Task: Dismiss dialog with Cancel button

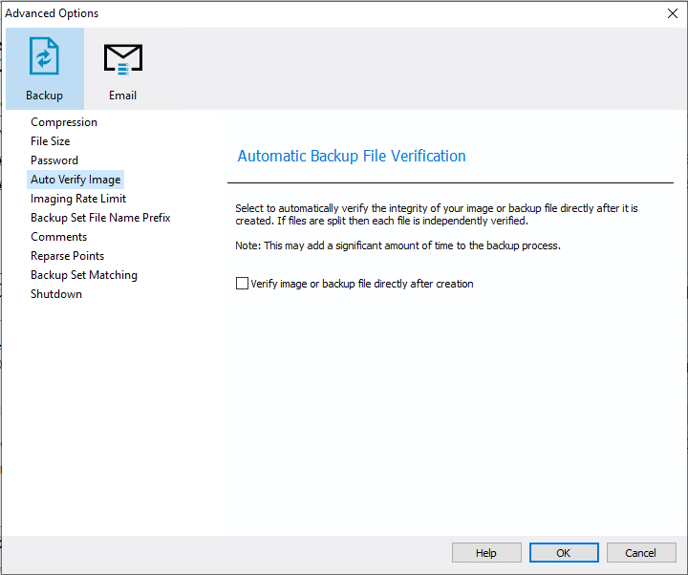Action: tap(641, 553)
